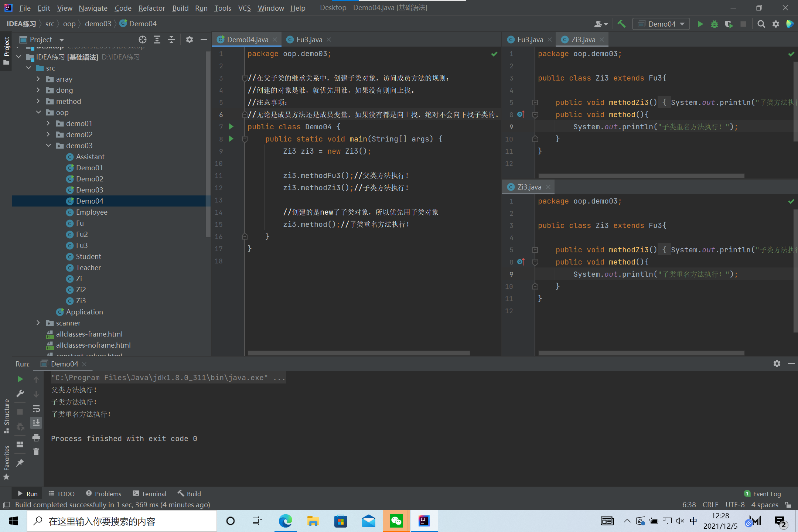The width and height of the screenshot is (798, 532).
Task: Collapse all in Project panel
Action: point(171,40)
